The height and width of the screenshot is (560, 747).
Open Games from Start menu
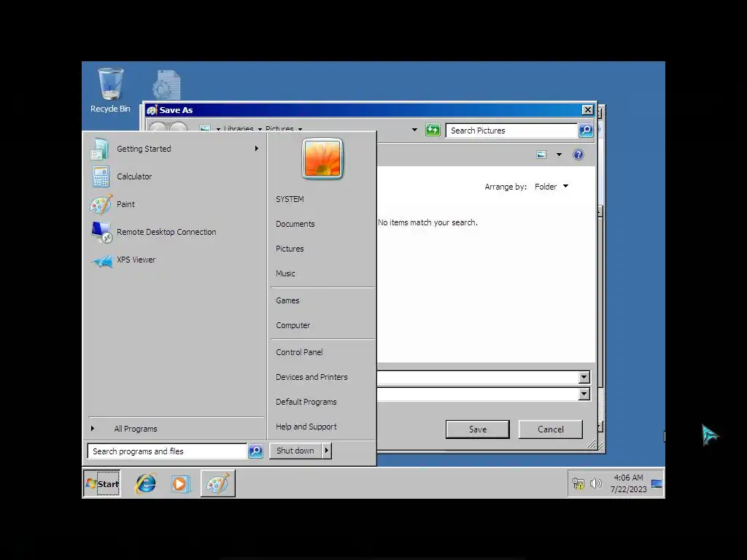coord(287,300)
